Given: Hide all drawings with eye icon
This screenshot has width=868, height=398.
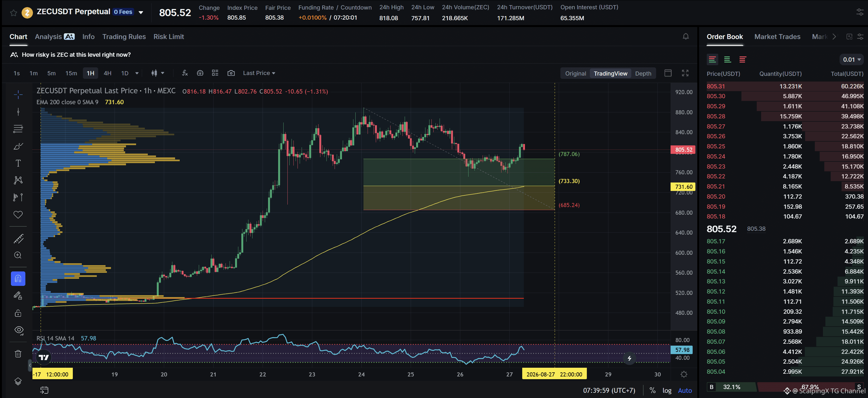Looking at the screenshot, I should (19, 330).
